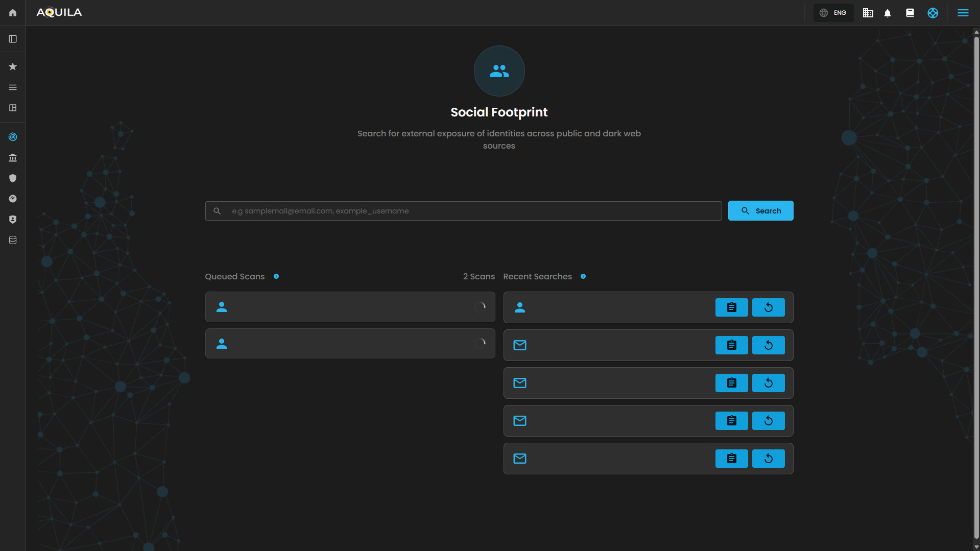Click the organization building icon in header
This screenshot has height=551, width=980.
868,13
